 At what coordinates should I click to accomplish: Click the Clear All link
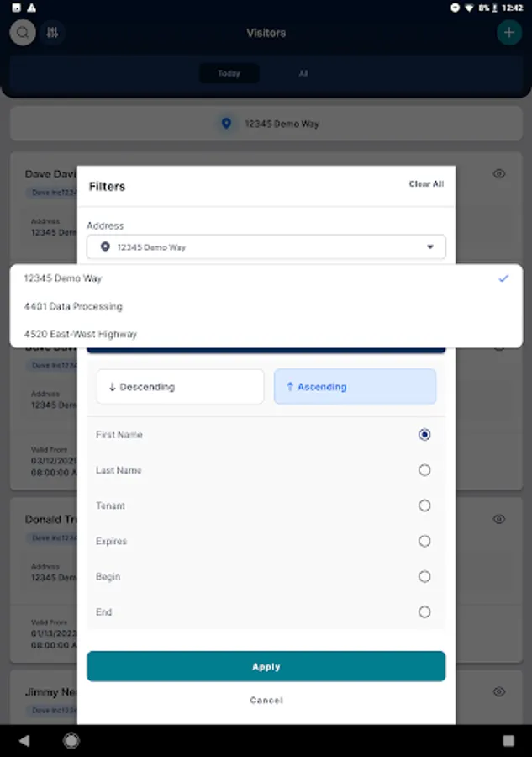tap(426, 184)
